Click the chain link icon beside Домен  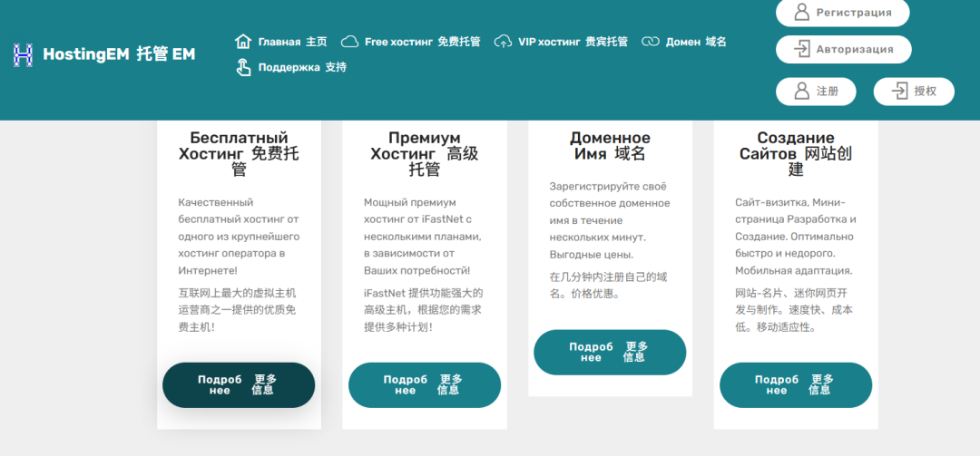pos(651,42)
